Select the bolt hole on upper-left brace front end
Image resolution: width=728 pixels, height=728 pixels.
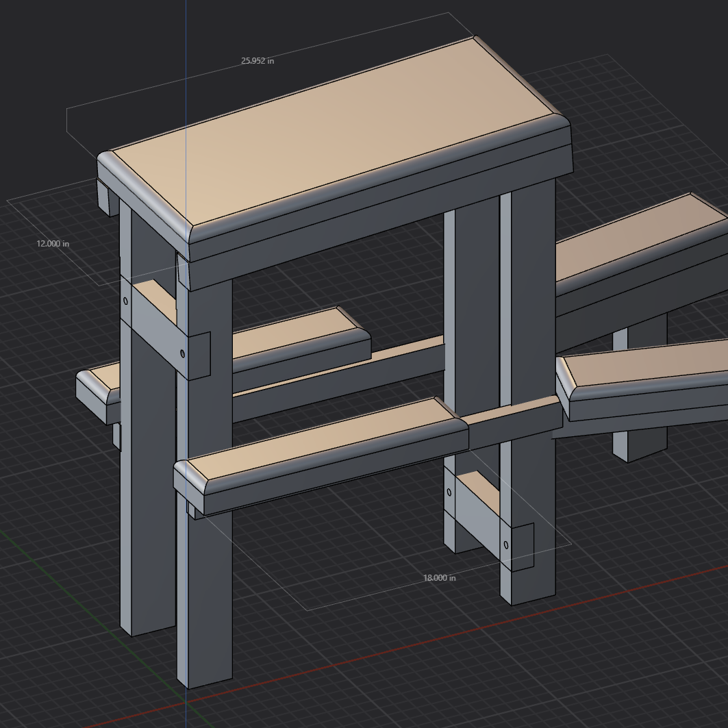(182, 354)
